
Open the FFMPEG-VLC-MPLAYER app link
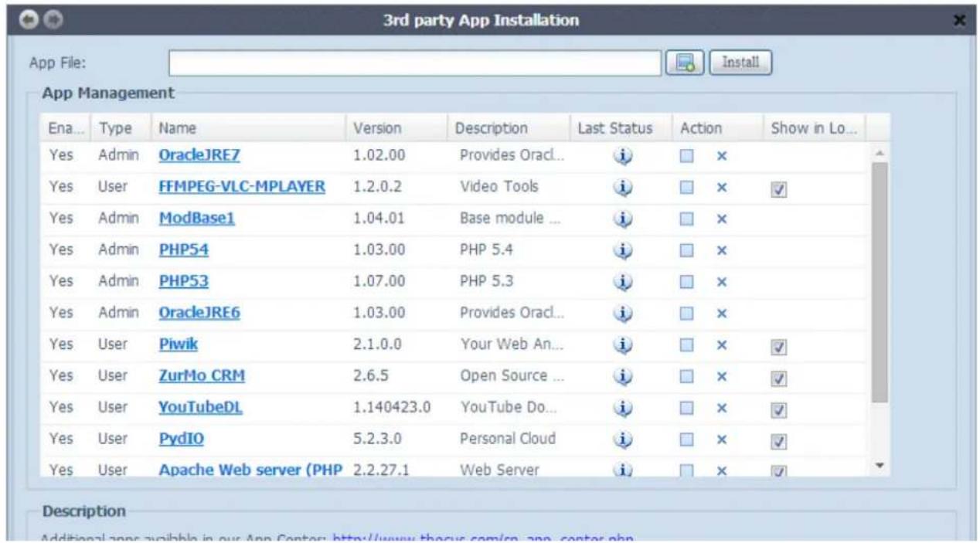pos(242,187)
